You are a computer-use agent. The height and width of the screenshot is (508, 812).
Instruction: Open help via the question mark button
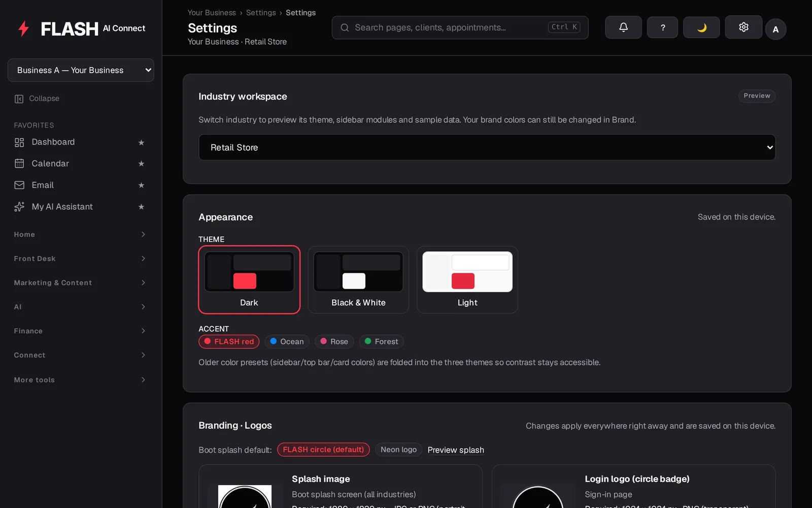click(x=662, y=27)
